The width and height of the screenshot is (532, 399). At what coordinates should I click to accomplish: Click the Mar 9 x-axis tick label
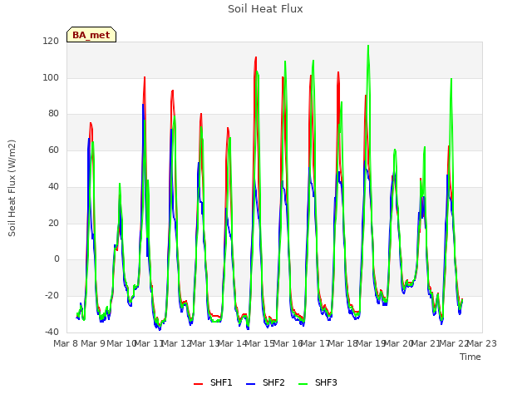click(93, 343)
